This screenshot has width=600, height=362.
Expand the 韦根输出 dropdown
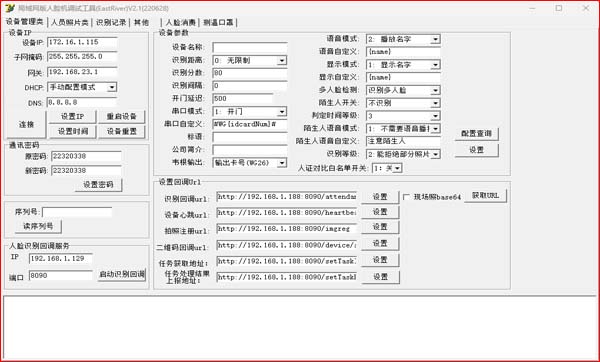[282, 163]
